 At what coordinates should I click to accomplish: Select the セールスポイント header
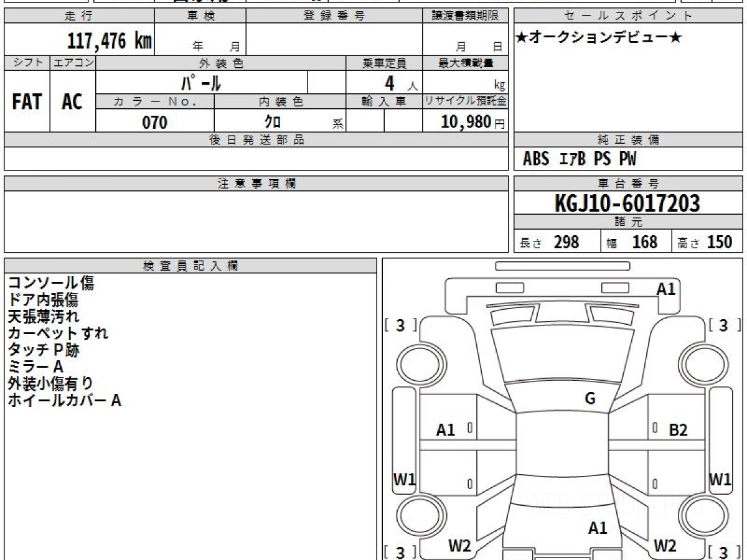pos(628,16)
